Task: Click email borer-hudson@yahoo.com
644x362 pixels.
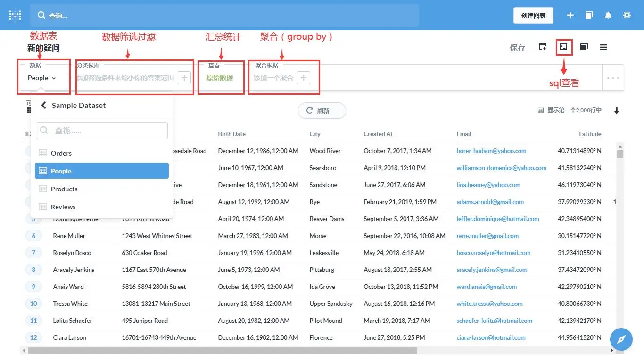Action: click(x=491, y=151)
